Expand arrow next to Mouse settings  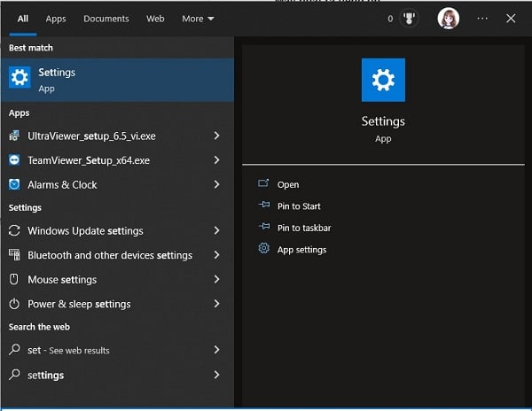pyautogui.click(x=217, y=279)
